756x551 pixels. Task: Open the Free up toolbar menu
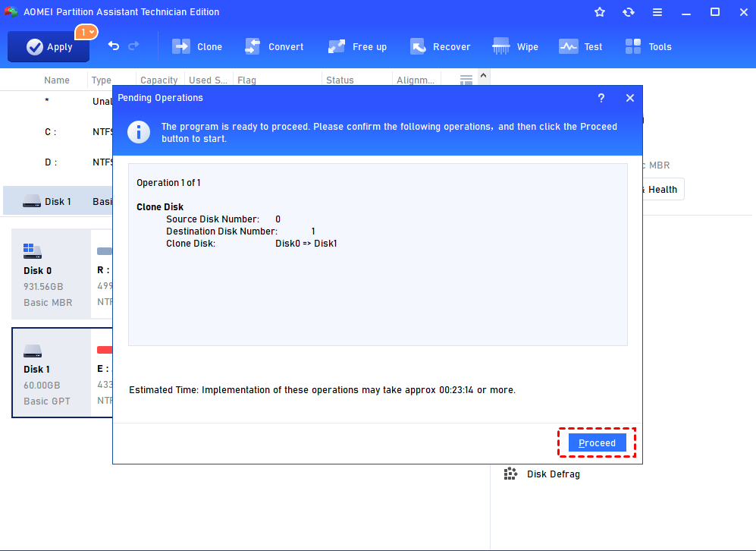point(357,47)
